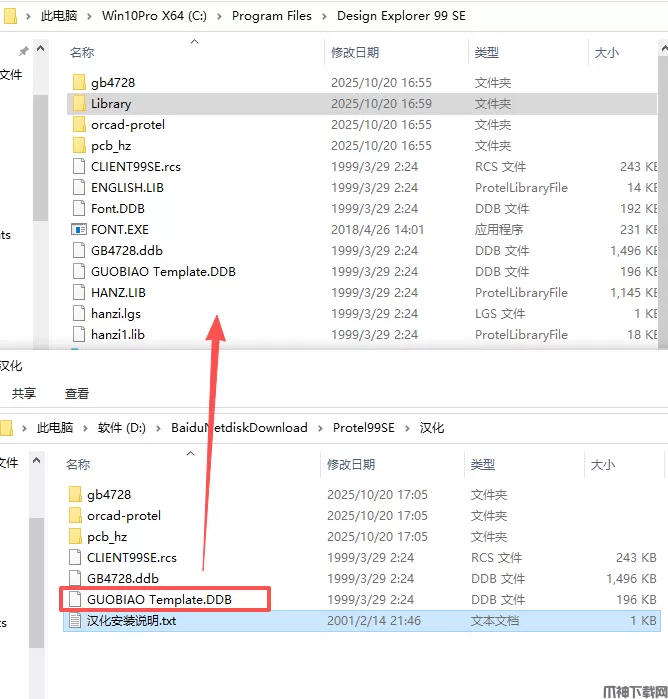The height and width of the screenshot is (699, 668).
Task: Click FONT.EXE application icon
Action: (x=79, y=230)
